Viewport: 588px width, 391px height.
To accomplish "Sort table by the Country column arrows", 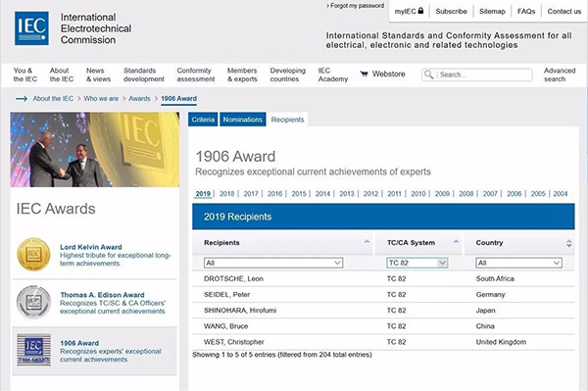I will pos(568,243).
